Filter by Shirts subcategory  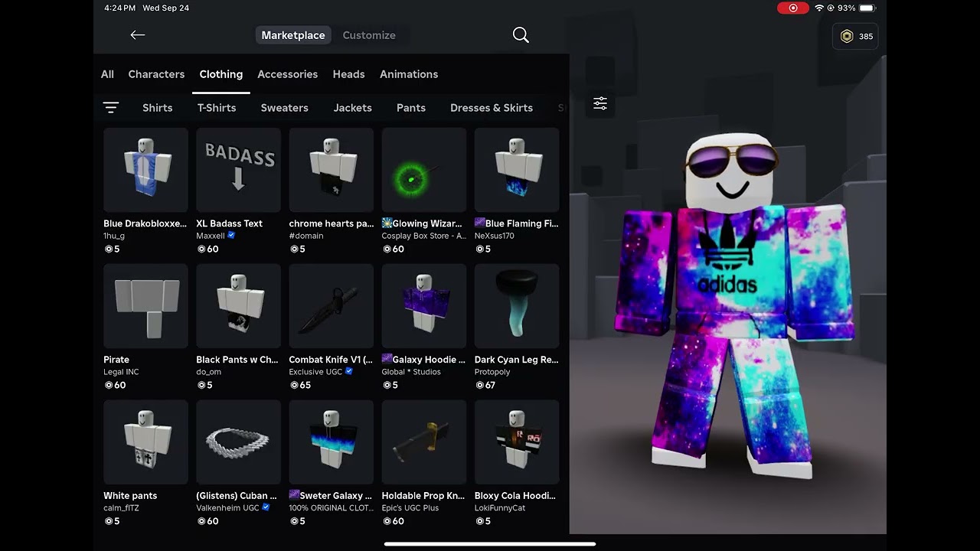click(158, 108)
